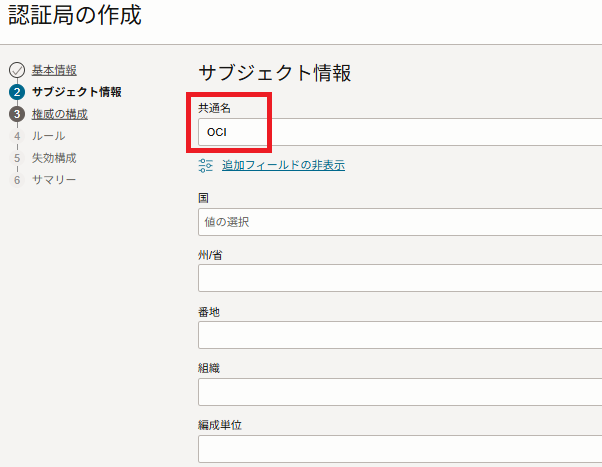
Task: Click the 州/省 input field
Action: (400, 278)
